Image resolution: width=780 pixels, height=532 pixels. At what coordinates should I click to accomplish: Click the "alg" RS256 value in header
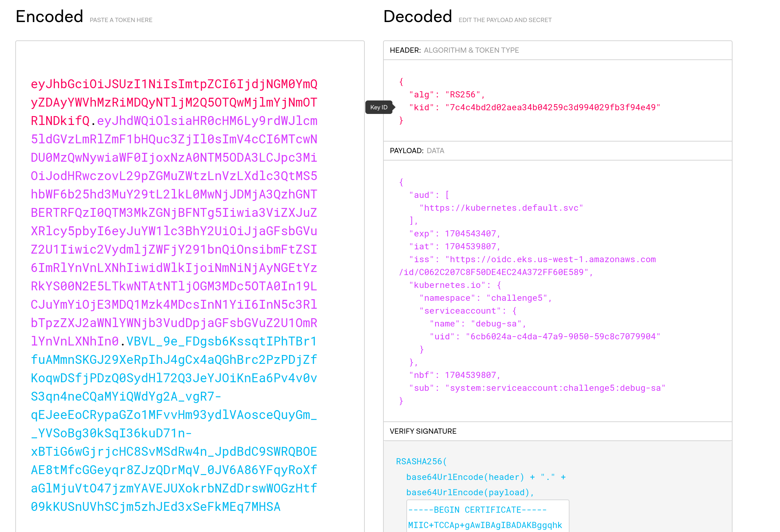tap(462, 95)
